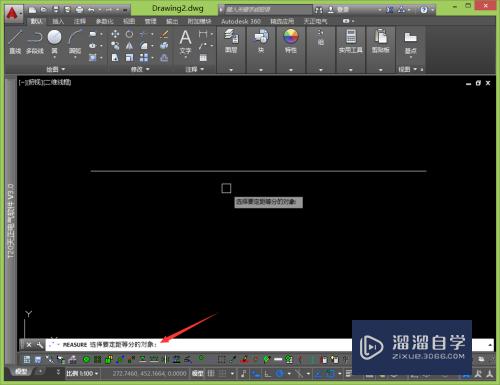Switch to the Default (默认) ribbon tab
Viewport: 500px width, 385px height.
pos(36,21)
